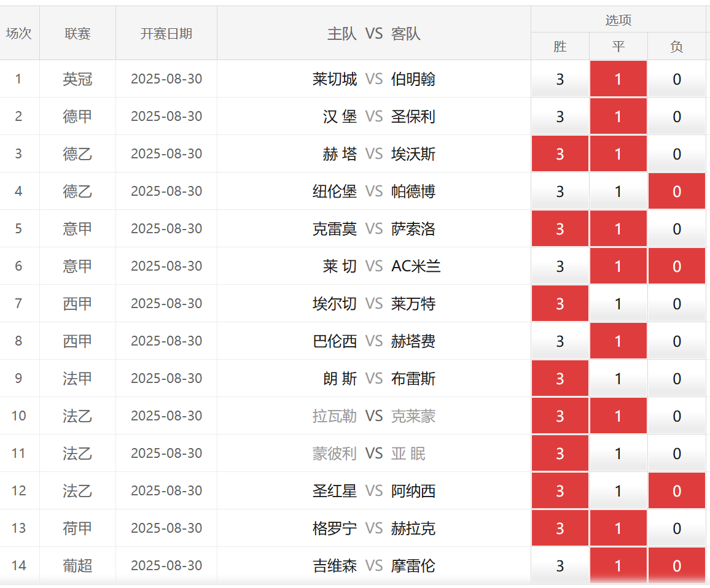Click the 英冠 league cell
This screenshot has height=588, width=710.
[77, 79]
